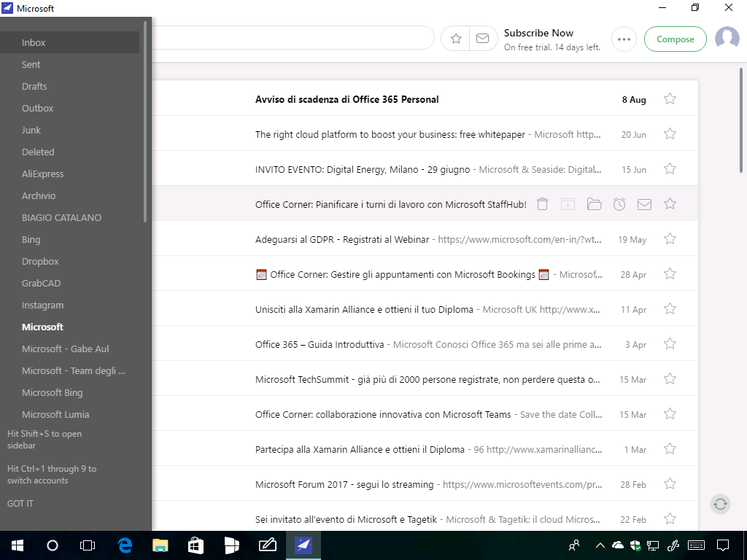
Task: Star the Adeguarsi al GDPR email
Action: (x=670, y=238)
